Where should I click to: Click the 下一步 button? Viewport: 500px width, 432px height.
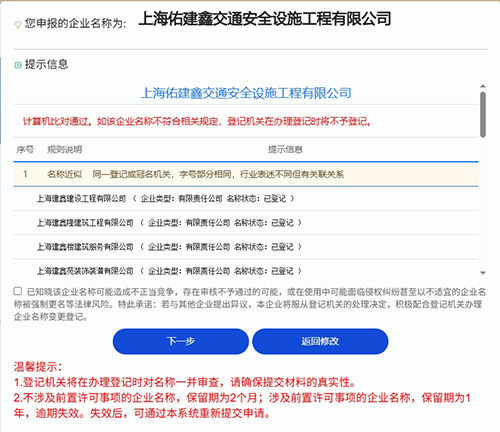[x=181, y=341]
